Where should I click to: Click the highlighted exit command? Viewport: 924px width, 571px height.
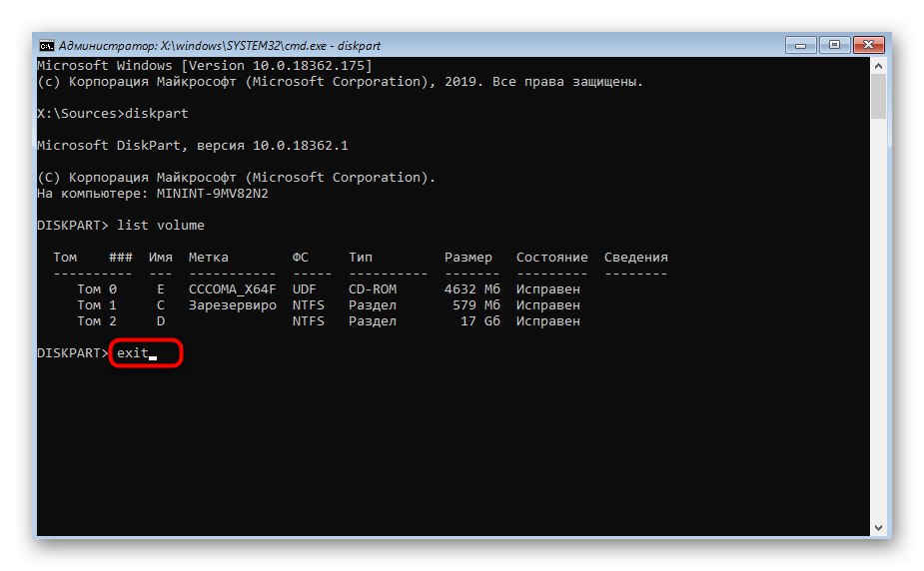133,353
